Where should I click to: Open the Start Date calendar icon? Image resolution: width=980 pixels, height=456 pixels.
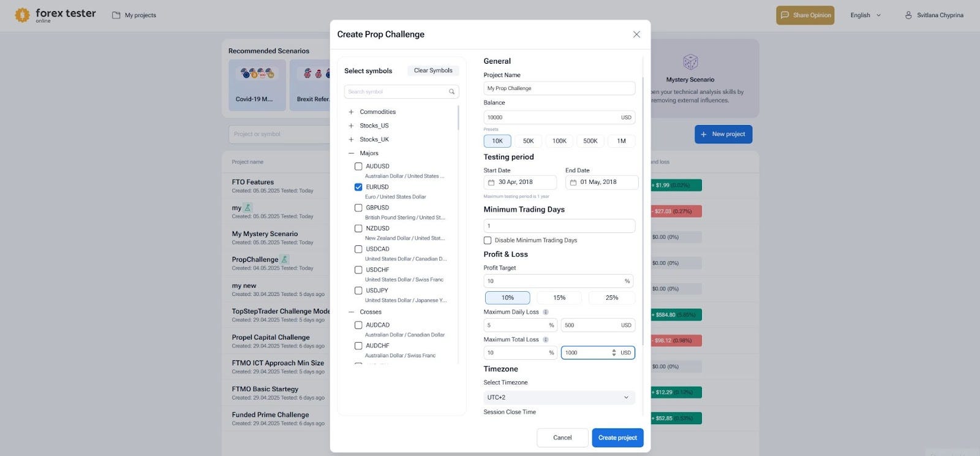[491, 183]
